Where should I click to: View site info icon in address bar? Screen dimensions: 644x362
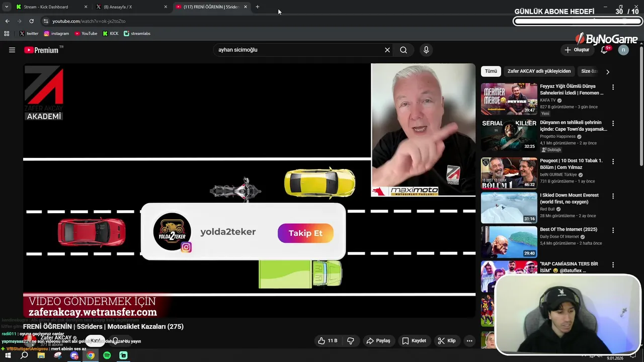click(x=46, y=21)
